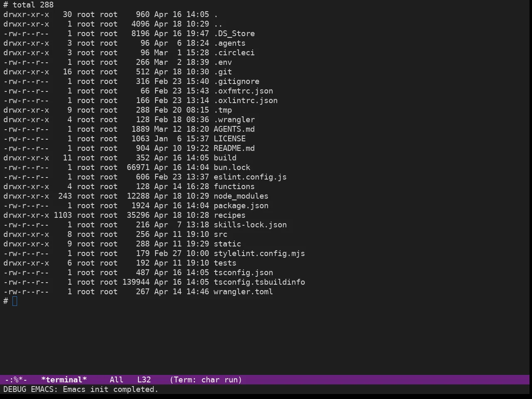Click the 12288 size of node_modules
Viewport: 532px width, 399px height.
138,196
